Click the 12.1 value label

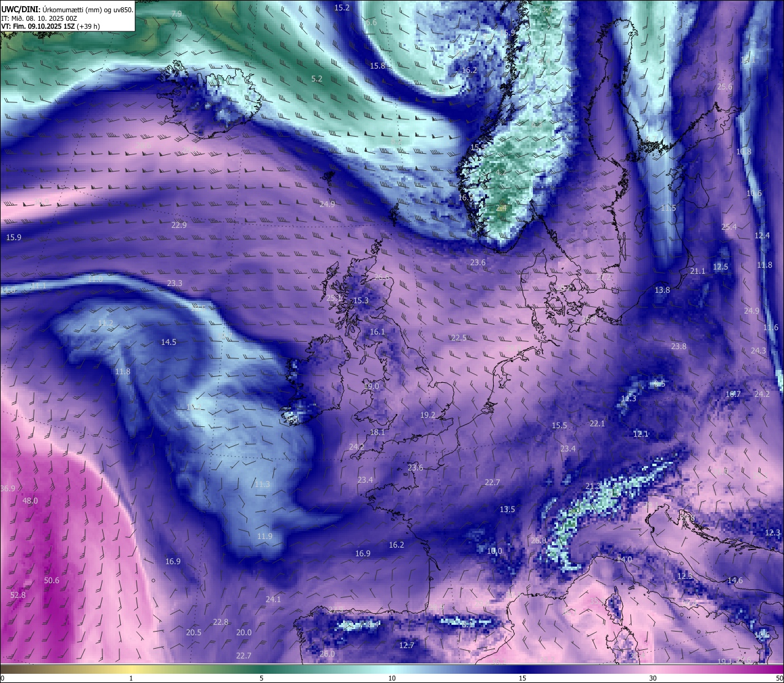[x=641, y=434]
